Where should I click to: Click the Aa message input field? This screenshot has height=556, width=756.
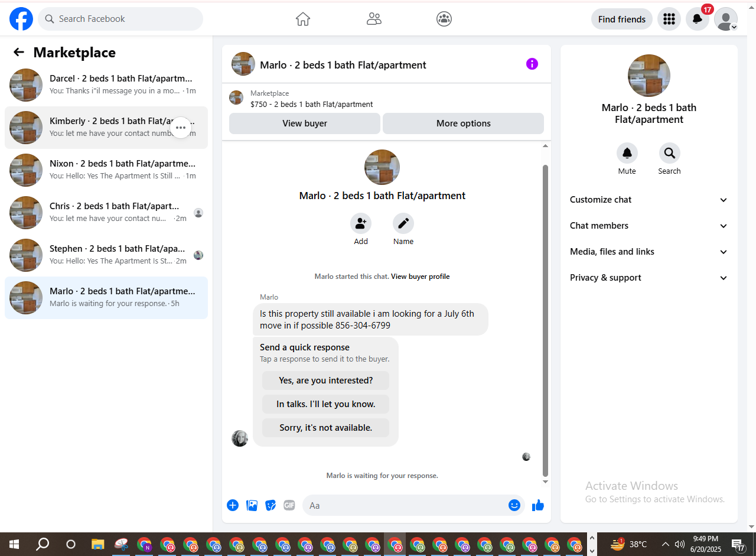point(405,505)
